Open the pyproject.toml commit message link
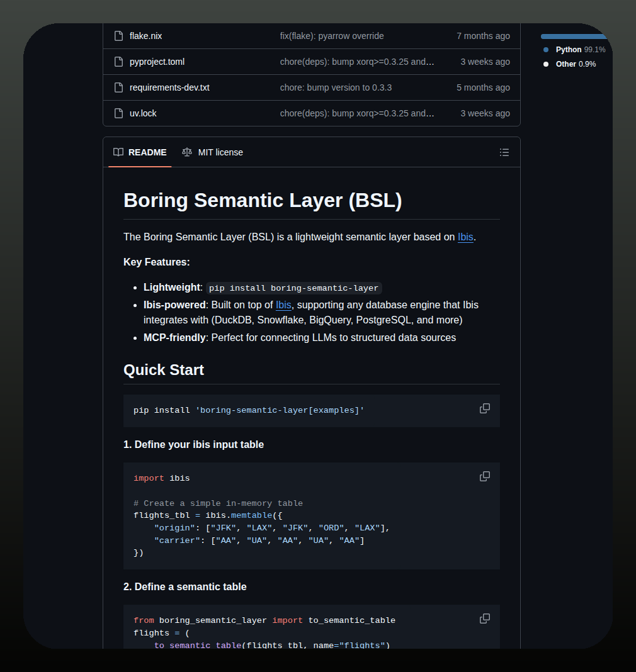The image size is (636, 672). point(357,62)
